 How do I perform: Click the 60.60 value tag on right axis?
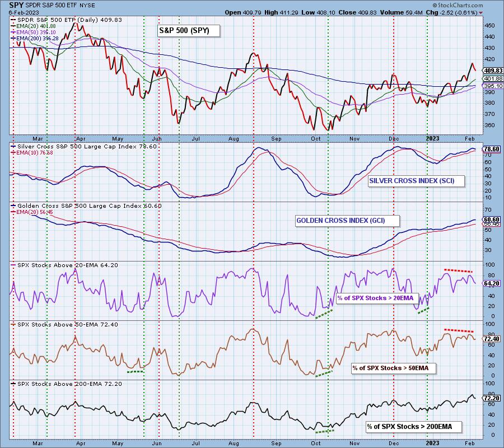point(492,220)
